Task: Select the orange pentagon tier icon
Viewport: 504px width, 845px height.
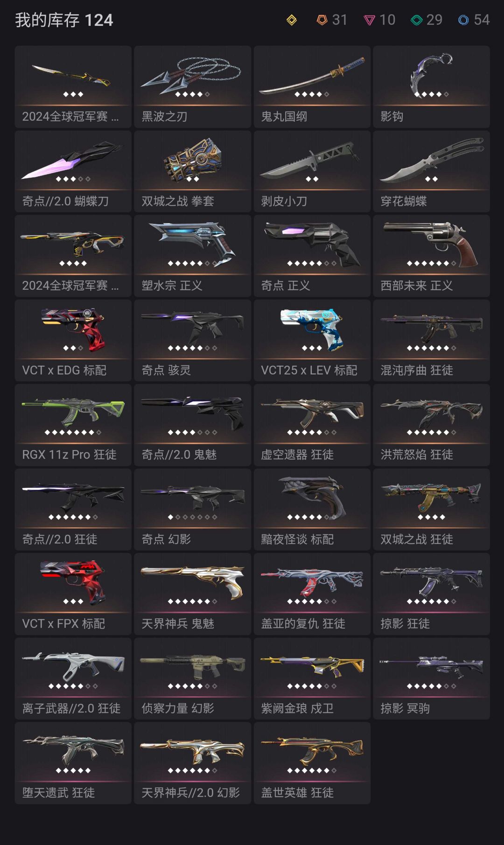Action: [x=322, y=20]
